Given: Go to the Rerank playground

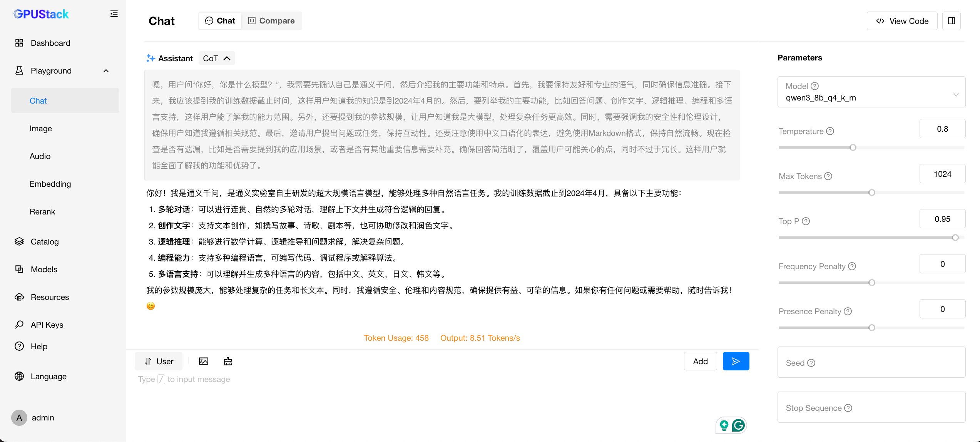Looking at the screenshot, I should point(42,212).
